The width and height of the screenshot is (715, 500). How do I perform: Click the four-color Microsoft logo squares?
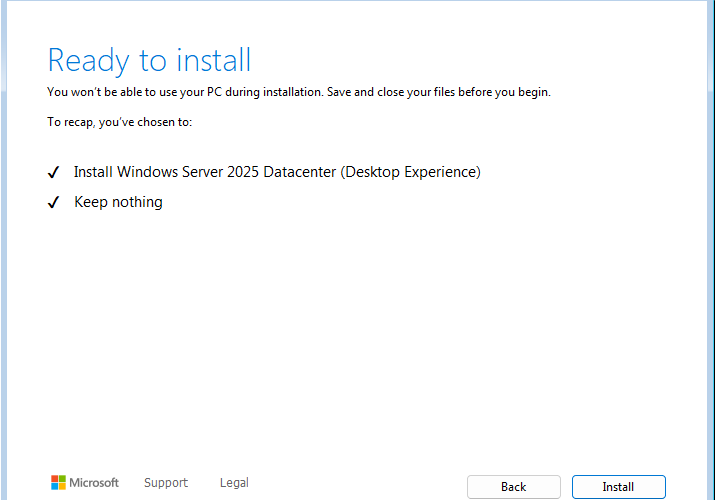click(58, 483)
